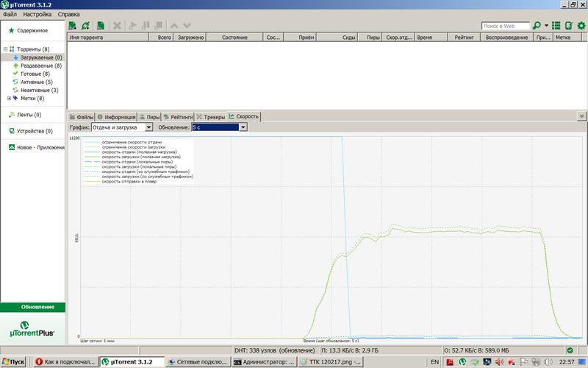Open Ленты (0) feeds section
Screen dimensions: 588x368
tap(29, 115)
